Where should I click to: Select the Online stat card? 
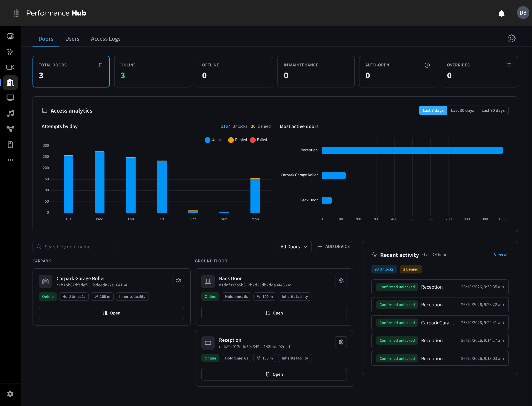pyautogui.click(x=153, y=72)
